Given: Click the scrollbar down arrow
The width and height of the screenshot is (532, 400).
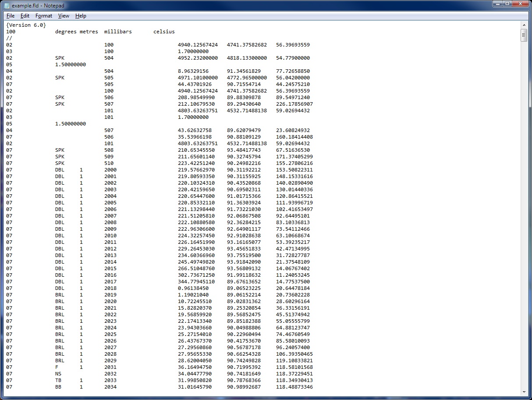Looking at the screenshot, I should click(525, 393).
